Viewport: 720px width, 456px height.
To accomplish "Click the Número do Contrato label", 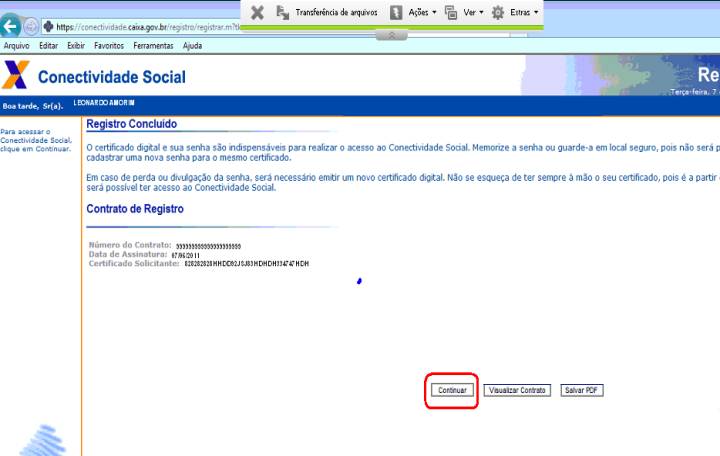I will point(130,245).
